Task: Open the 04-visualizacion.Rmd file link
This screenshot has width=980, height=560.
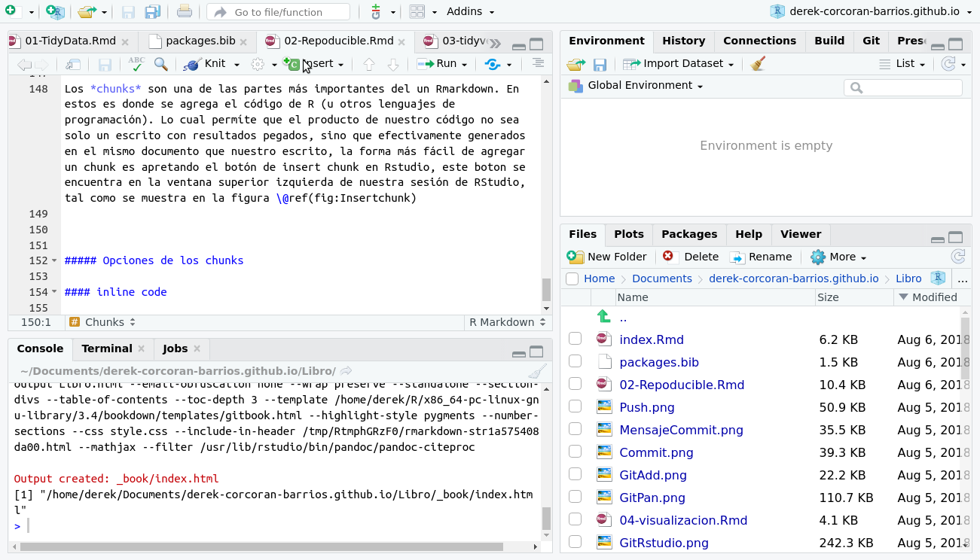Action: click(682, 520)
